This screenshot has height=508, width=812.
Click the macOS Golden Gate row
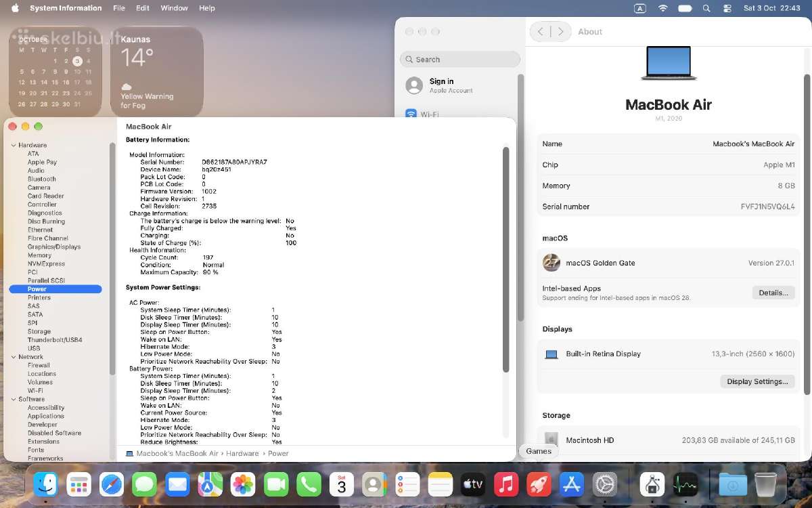tap(669, 263)
